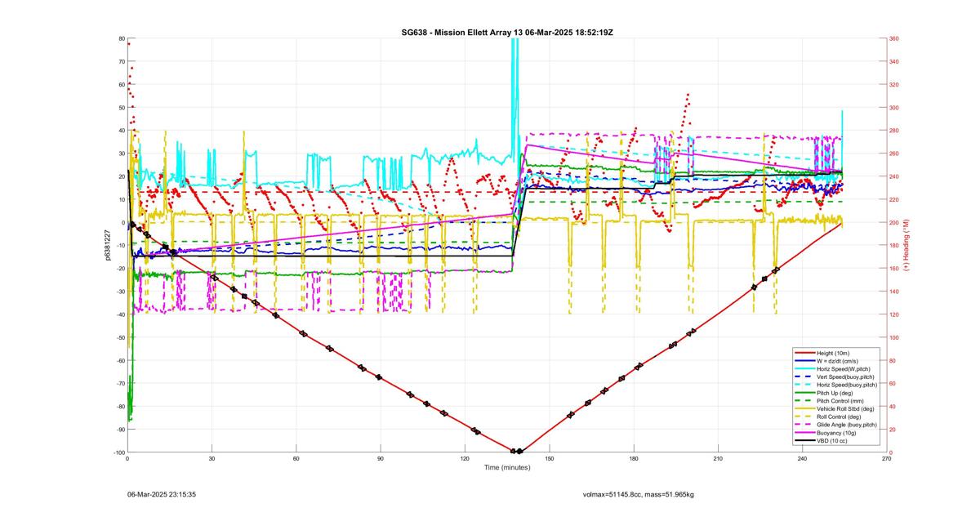Click the x-axis tick label '90'
Screen dimensions: 980x508
pyautogui.click(x=381, y=460)
